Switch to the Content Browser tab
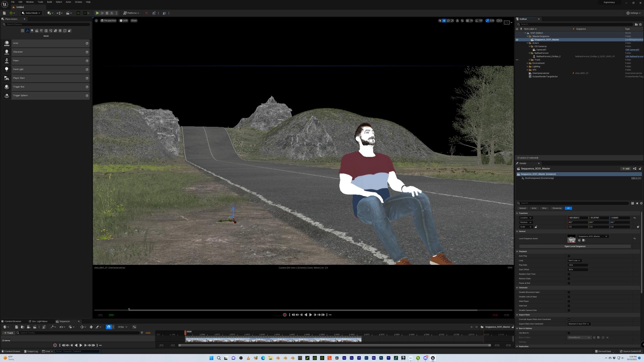 pos(11,321)
